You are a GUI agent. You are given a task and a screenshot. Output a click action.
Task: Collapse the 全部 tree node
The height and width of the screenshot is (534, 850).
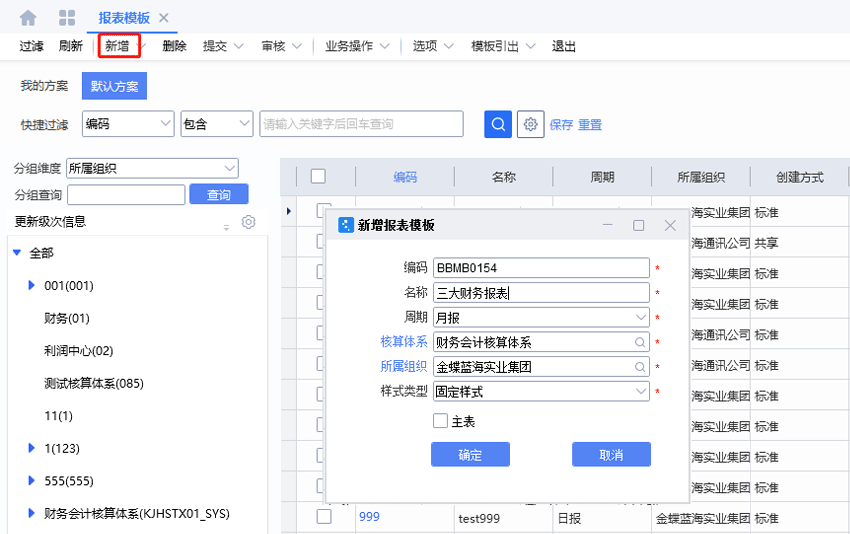tap(17, 253)
